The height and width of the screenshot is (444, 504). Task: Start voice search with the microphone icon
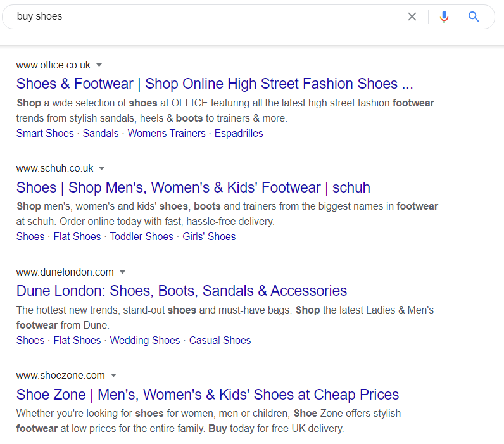pyautogui.click(x=444, y=16)
